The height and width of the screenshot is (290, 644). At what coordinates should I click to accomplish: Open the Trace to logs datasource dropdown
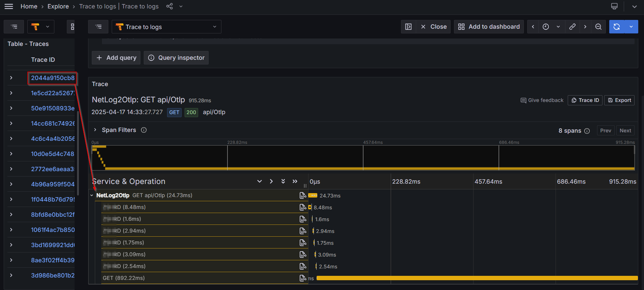166,27
